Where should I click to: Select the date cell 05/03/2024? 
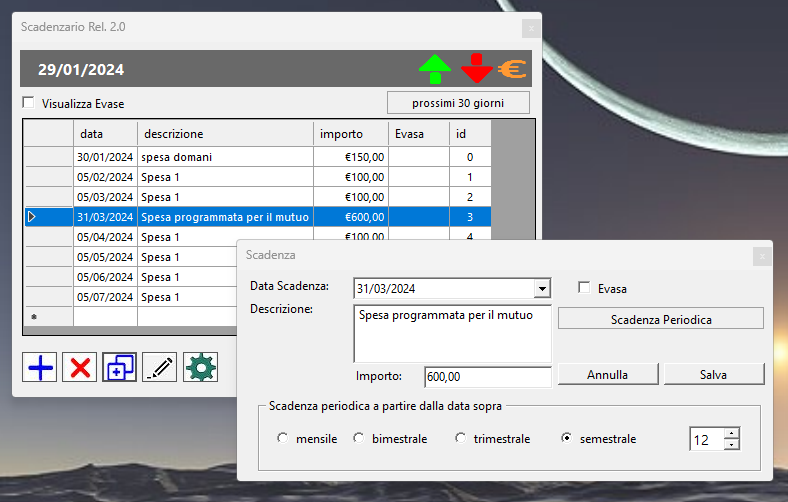106,197
